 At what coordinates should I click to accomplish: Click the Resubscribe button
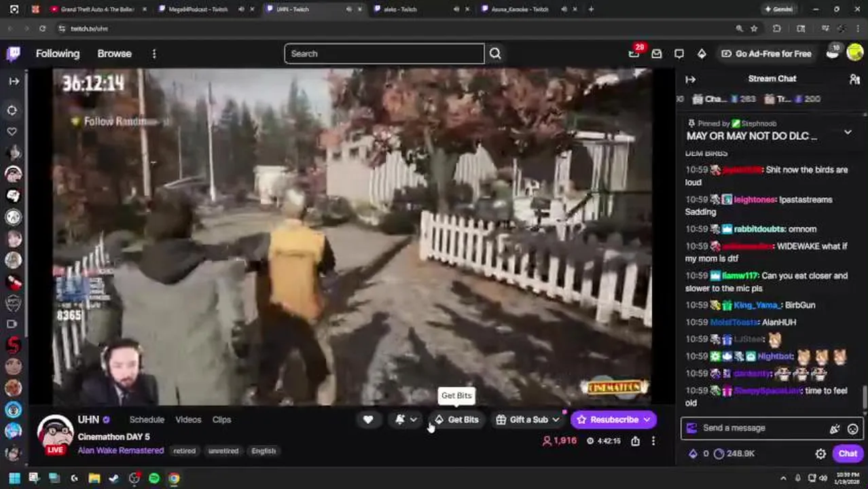[607, 420]
